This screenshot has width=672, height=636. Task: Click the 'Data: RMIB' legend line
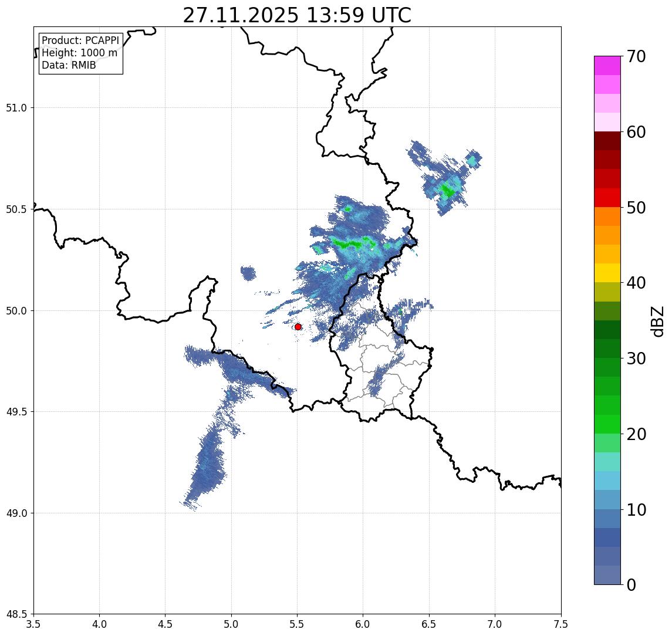[x=69, y=65]
